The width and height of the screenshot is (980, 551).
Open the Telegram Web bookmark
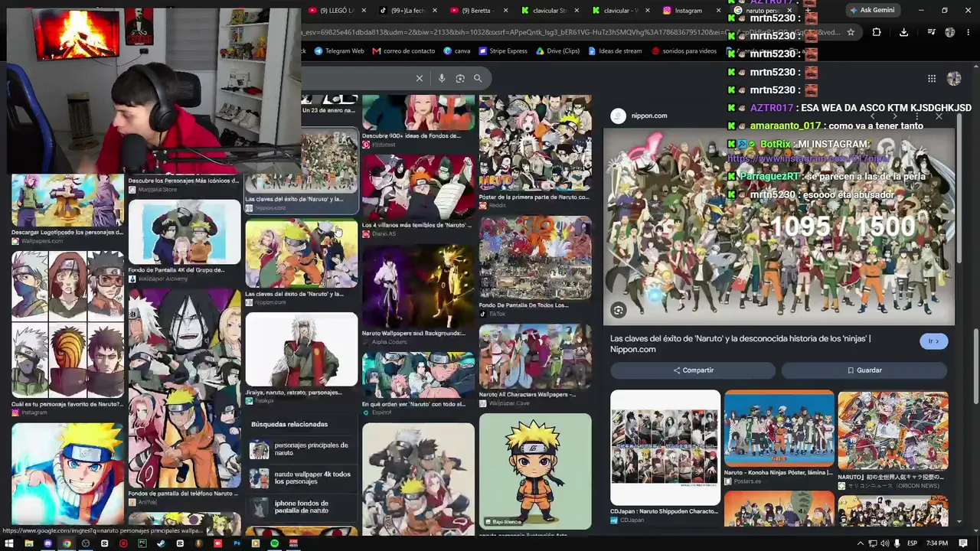(x=339, y=51)
